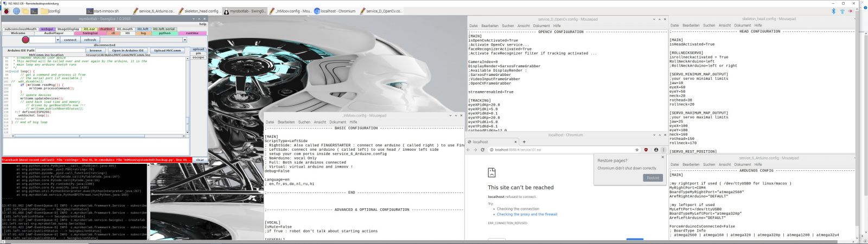Screen dimensions: 868x244
Task: Select the runtime tab in SwingGui
Action: coord(192,33)
